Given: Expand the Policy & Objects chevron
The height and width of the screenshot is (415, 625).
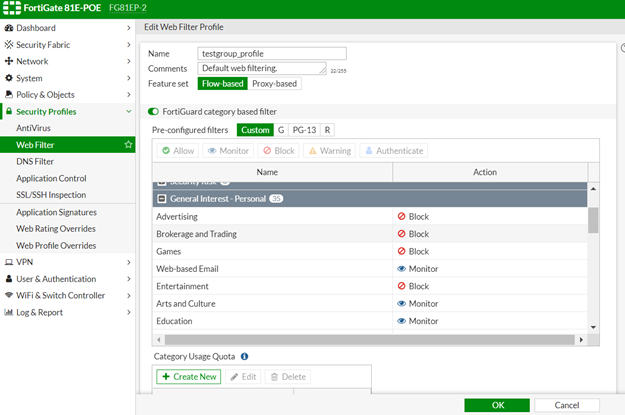Looking at the screenshot, I should pyautogui.click(x=128, y=94).
